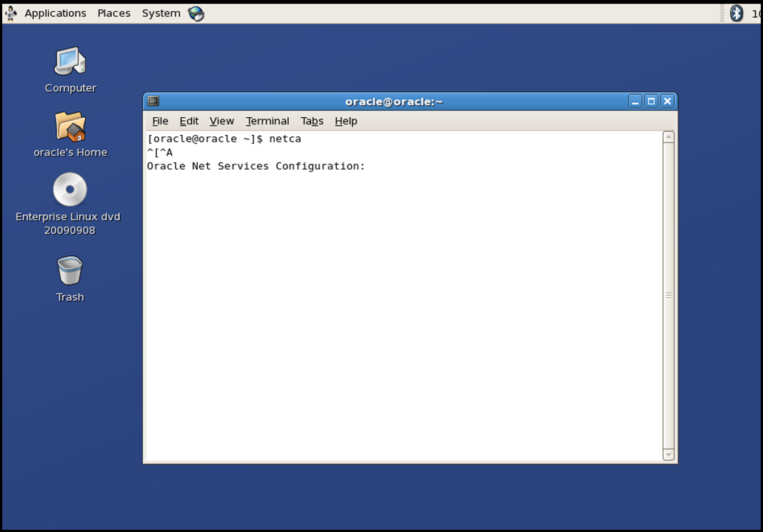Select the Trash desktop icon
763x532 pixels.
70,270
